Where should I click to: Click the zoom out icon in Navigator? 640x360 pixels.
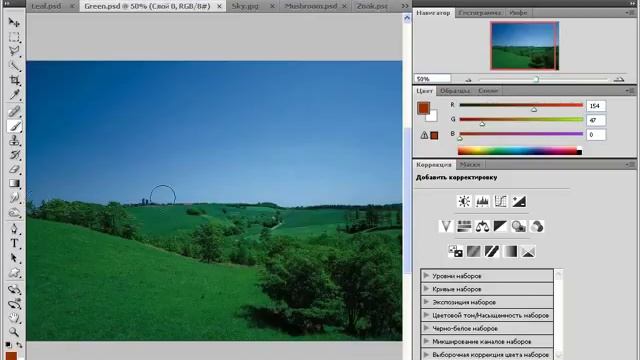[x=468, y=80]
